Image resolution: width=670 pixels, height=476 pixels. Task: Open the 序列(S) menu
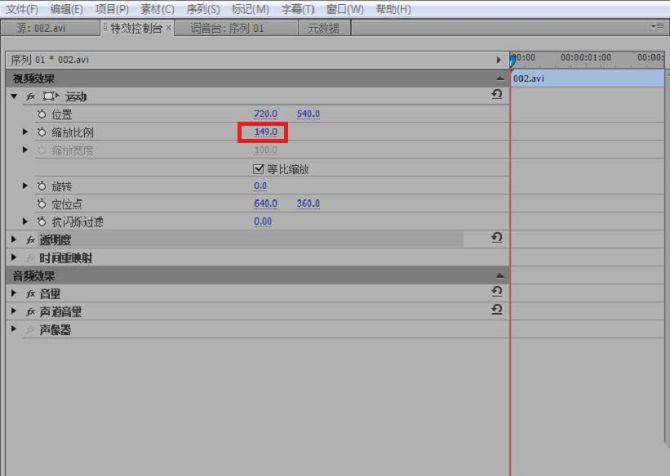pyautogui.click(x=203, y=9)
